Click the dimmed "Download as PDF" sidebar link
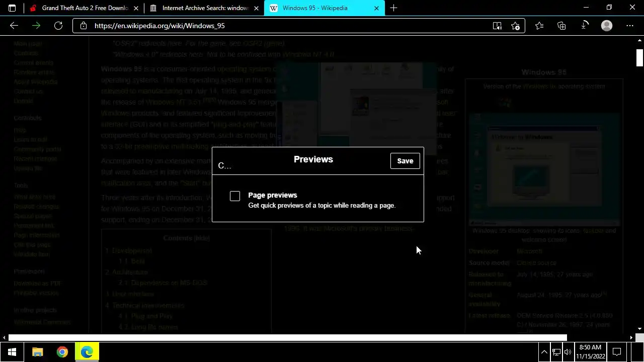Viewport: 644px width, 362px height. coord(37,283)
